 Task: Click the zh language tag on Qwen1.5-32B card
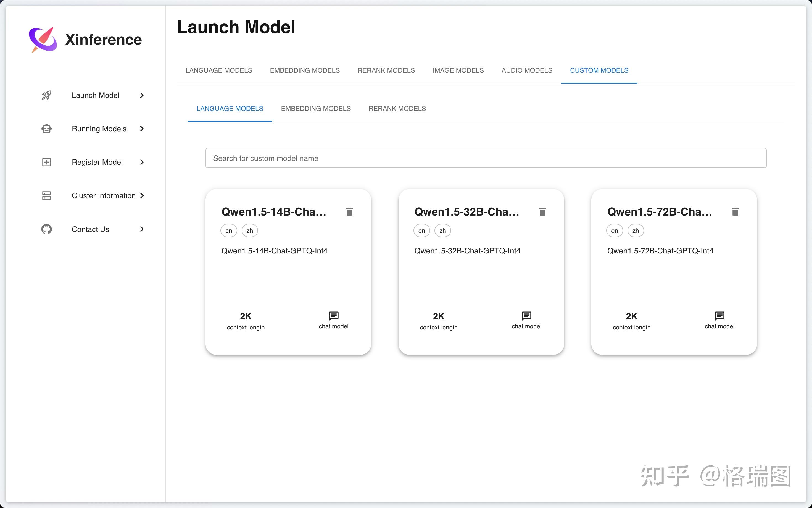[442, 231]
